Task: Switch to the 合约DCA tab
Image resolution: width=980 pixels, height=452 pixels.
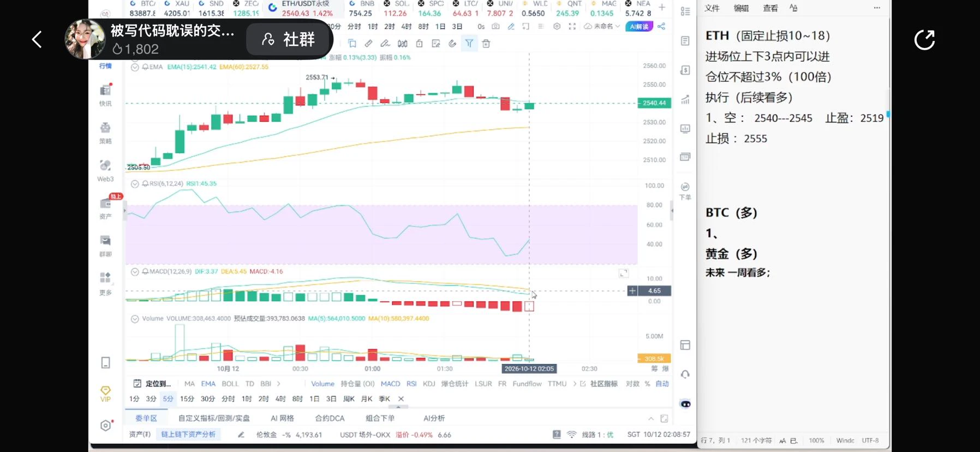Action: [x=330, y=418]
